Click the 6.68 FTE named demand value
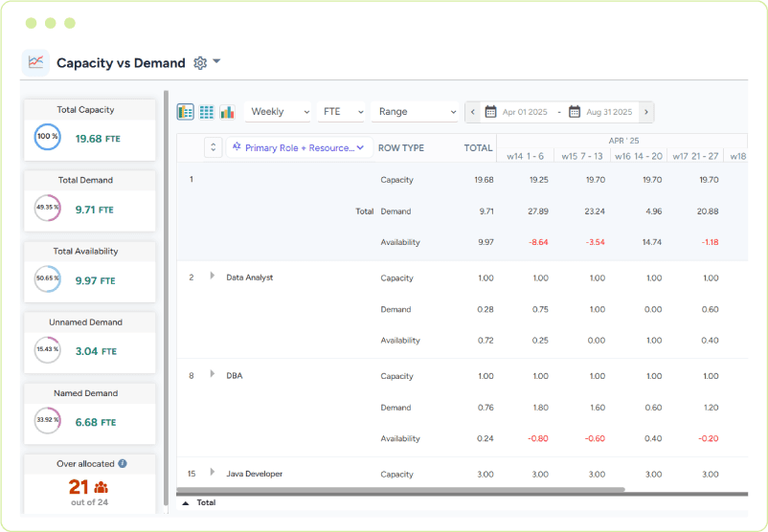Screen dimensions: 768x532 pyautogui.click(x=95, y=422)
